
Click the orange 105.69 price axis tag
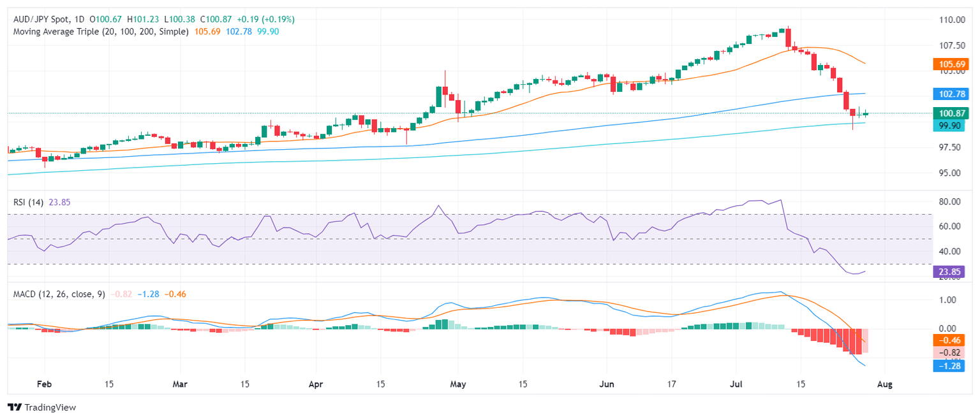click(x=950, y=64)
